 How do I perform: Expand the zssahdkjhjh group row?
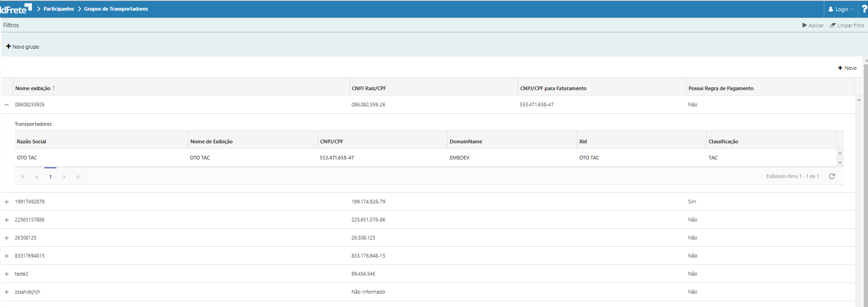(6, 292)
